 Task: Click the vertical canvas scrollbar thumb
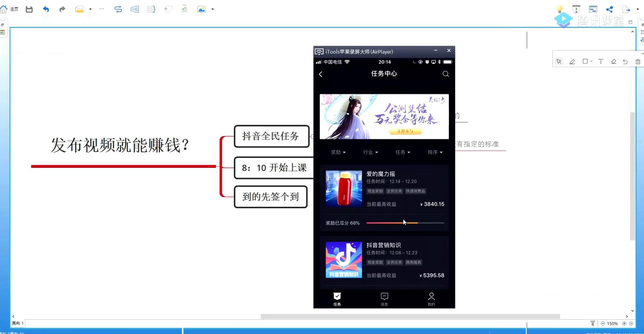pyautogui.click(x=633, y=176)
